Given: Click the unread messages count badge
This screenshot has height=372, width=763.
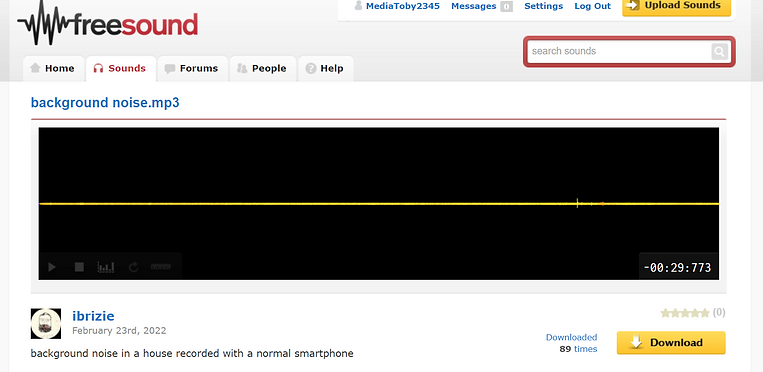Looking at the screenshot, I should [x=507, y=6].
